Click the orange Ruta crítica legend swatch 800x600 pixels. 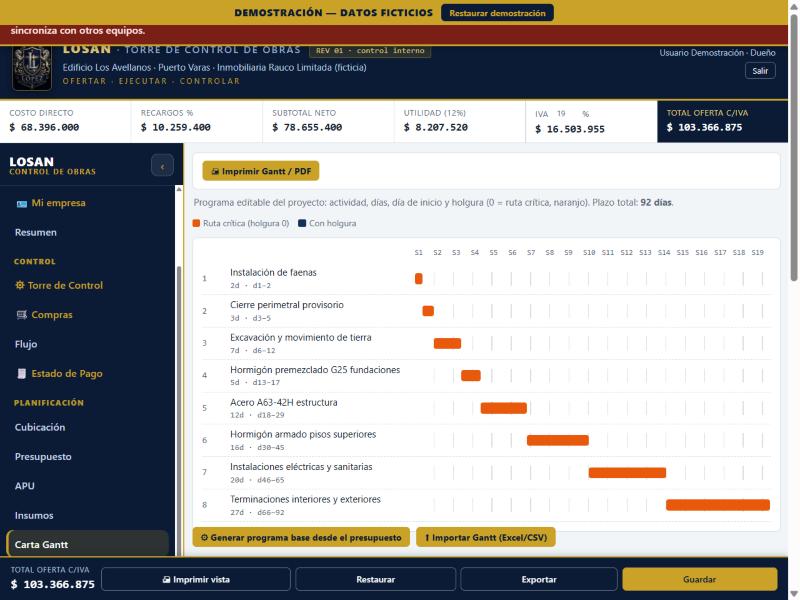coord(196,223)
